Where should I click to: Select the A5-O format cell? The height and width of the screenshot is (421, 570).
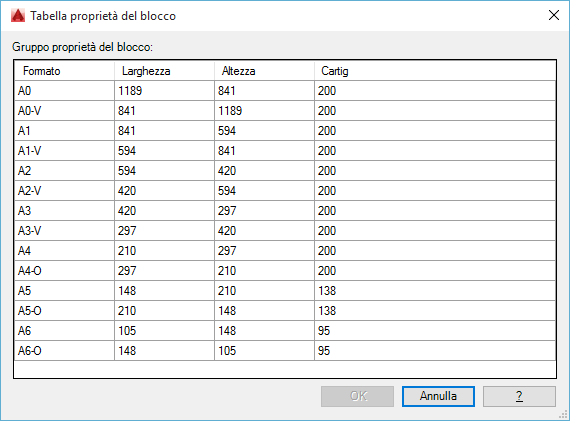coord(64,311)
